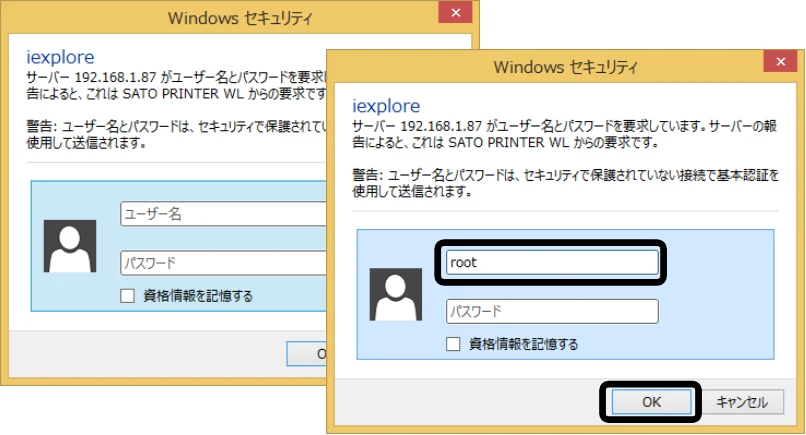Click the キャンセル button
Image resolution: width=806 pixels, height=435 pixels.
tap(742, 402)
